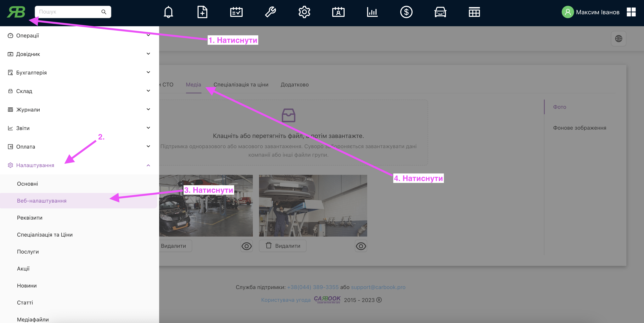Open the four-squares apps grid icon
Screen dimensions: 644x323
click(631, 12)
